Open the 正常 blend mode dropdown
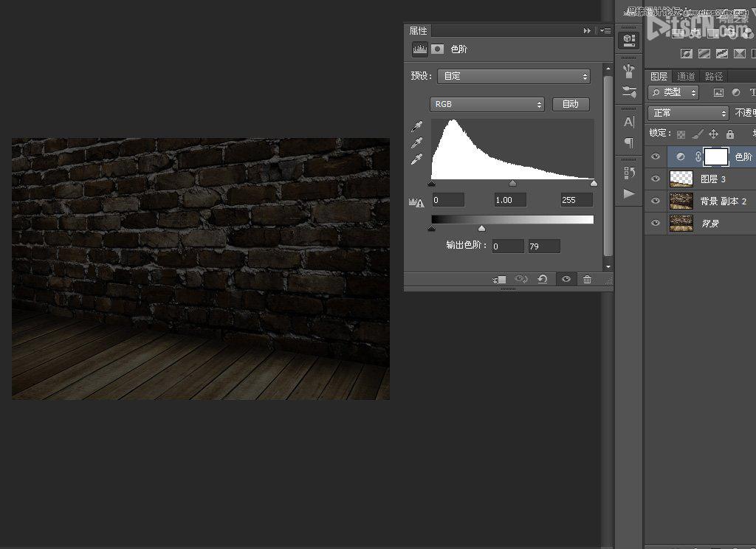Viewport: 756px width, 549px height. point(688,113)
